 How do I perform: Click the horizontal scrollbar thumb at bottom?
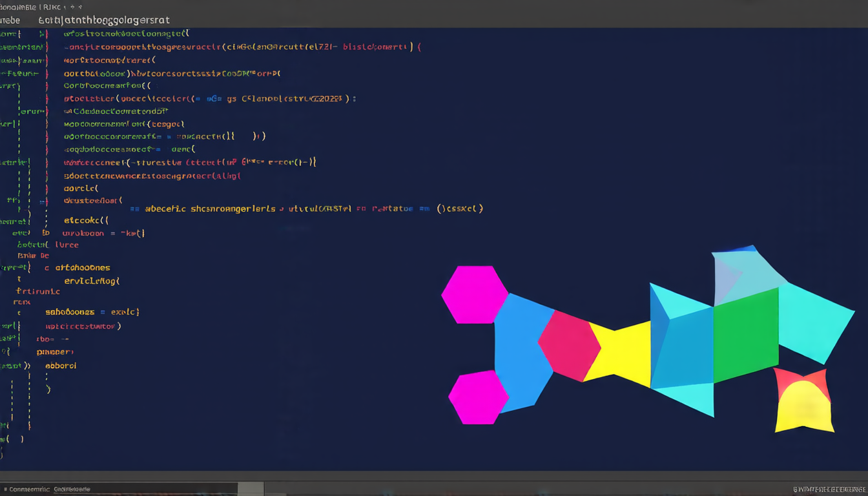click(x=251, y=489)
